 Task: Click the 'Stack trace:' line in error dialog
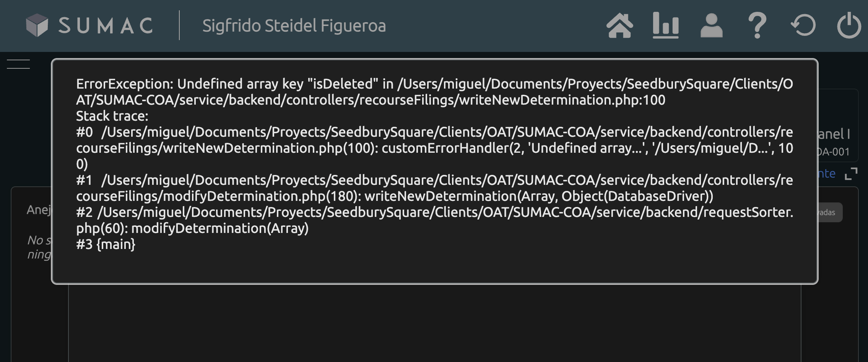pos(112,116)
